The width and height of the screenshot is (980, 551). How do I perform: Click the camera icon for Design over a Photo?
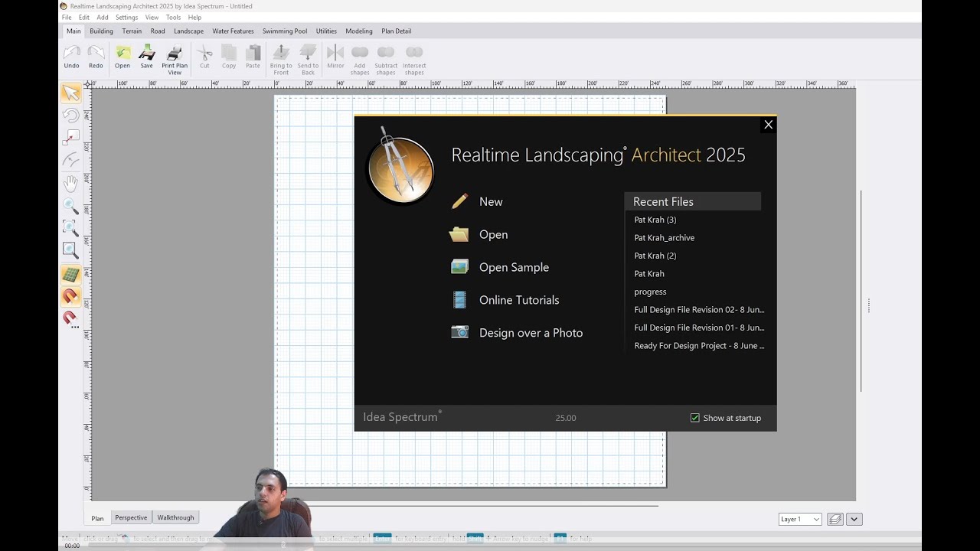[x=459, y=332]
